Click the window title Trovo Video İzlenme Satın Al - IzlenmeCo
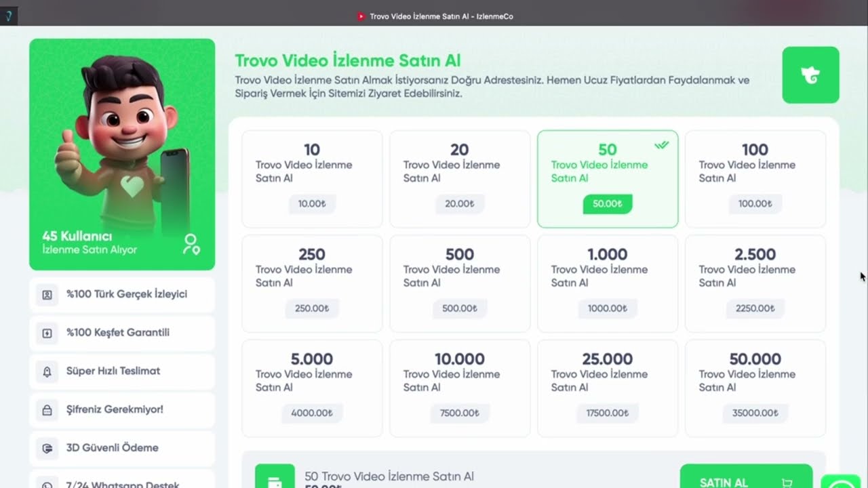Image resolution: width=868 pixels, height=488 pixels. [x=441, y=16]
